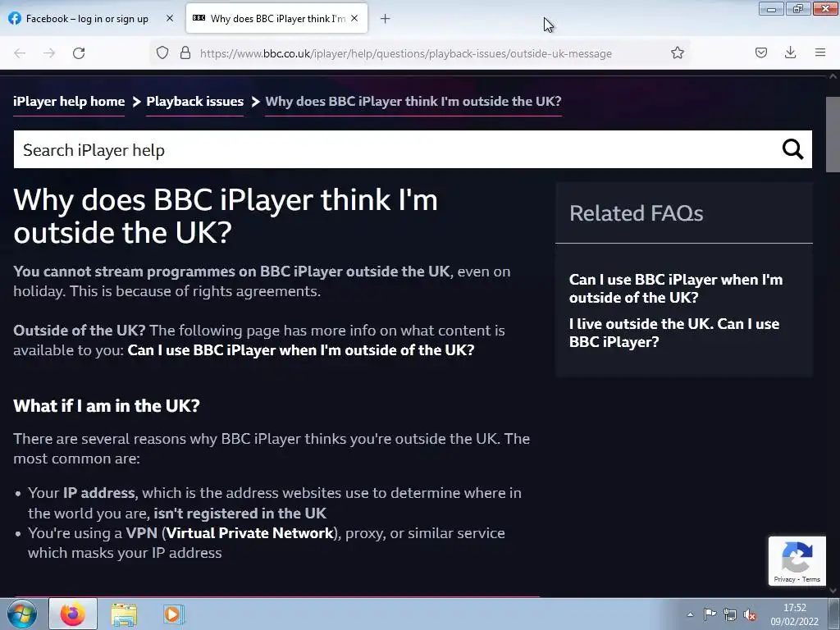Click the scroll-down arrow of the page

[x=833, y=591]
